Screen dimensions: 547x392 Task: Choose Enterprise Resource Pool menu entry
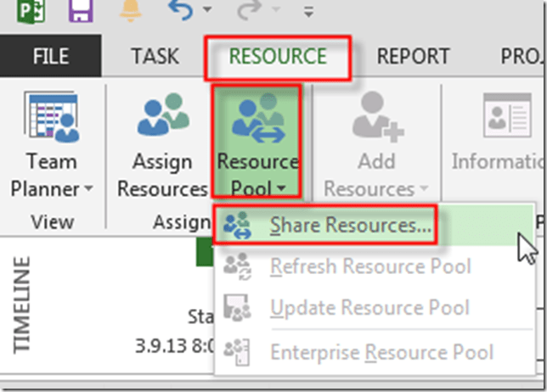[381, 351]
